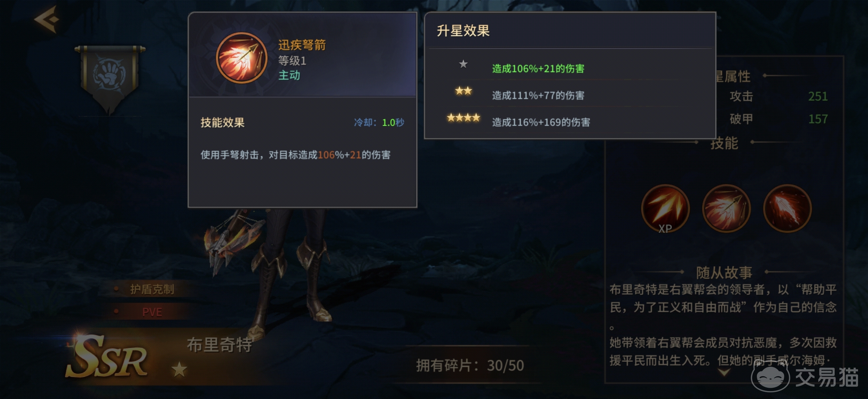868x399 pixels.
Task: Tap the 冷却 1.0秒 cooldown label
Action: click(379, 123)
